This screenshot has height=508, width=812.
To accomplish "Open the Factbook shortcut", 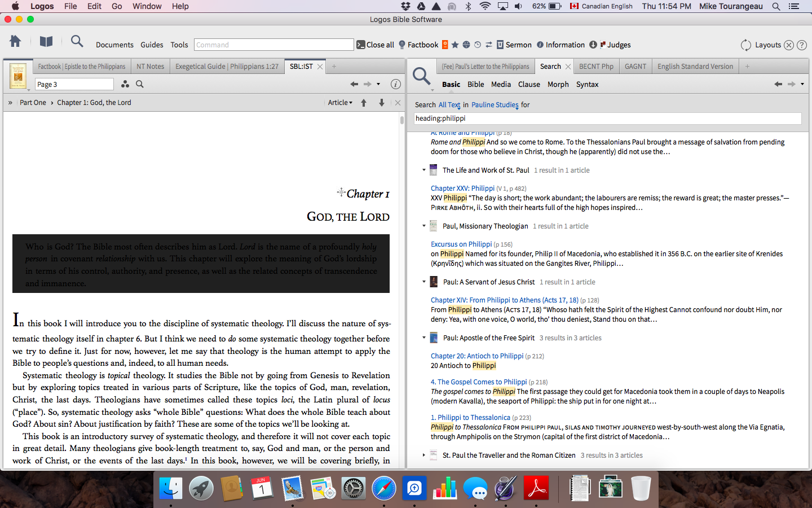I will point(418,45).
